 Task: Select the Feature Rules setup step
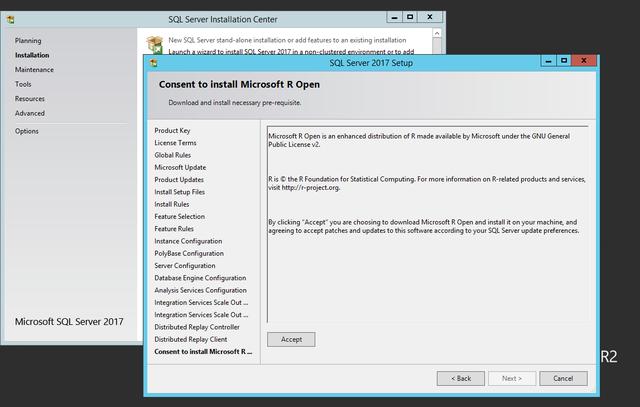(x=174, y=229)
